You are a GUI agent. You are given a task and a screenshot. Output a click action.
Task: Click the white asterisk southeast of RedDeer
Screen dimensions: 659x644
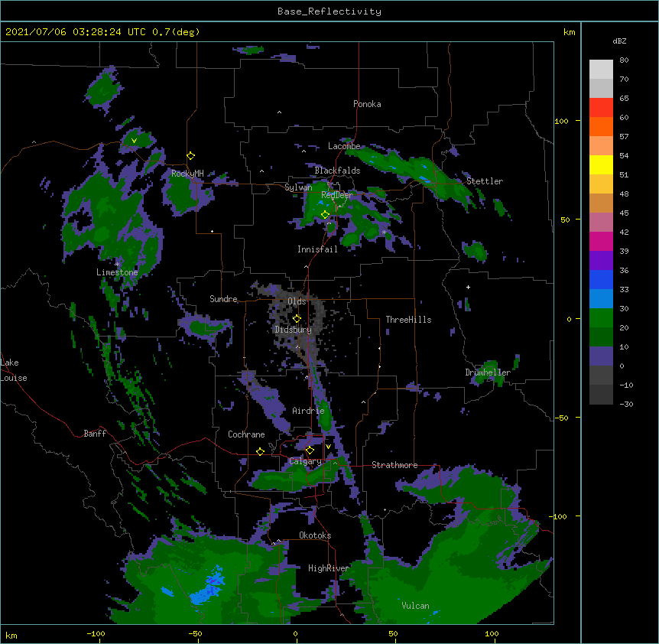384,233
